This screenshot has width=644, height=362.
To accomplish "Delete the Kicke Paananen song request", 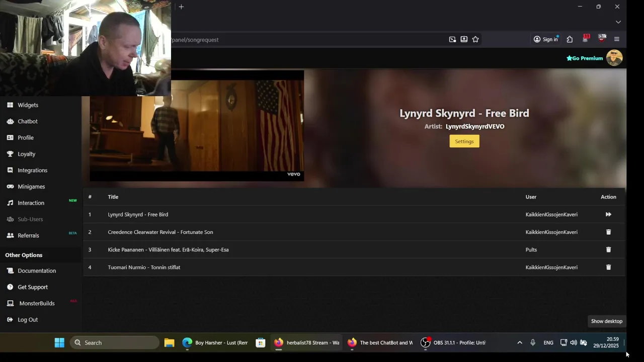I will pos(608,250).
